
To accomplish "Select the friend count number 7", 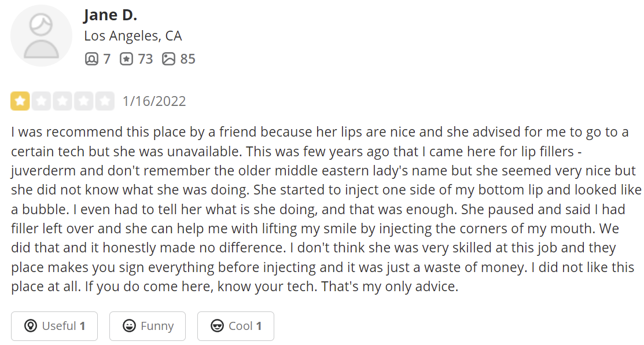I will (x=106, y=58).
